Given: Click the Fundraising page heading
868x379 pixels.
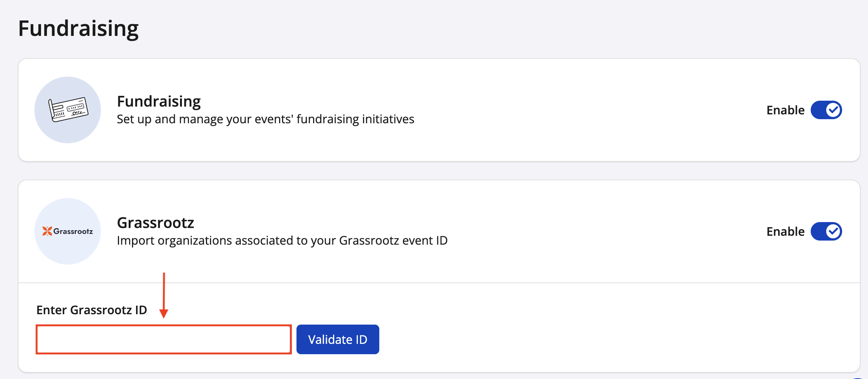Looking at the screenshot, I should tap(78, 28).
